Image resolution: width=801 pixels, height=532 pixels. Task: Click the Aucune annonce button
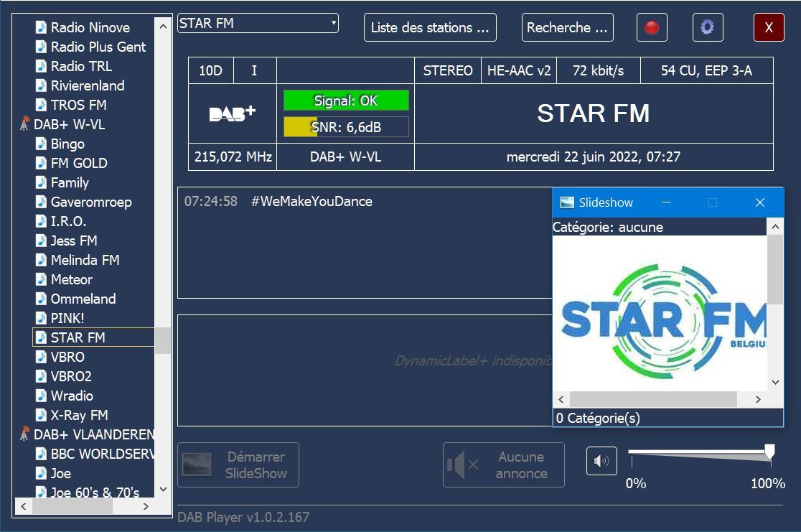coord(504,465)
